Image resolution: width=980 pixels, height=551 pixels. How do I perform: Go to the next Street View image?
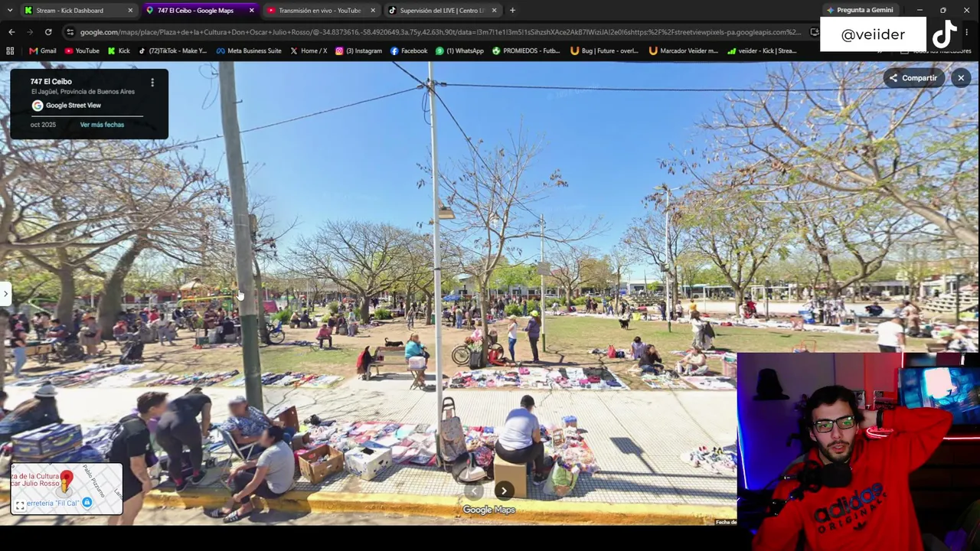coord(504,491)
